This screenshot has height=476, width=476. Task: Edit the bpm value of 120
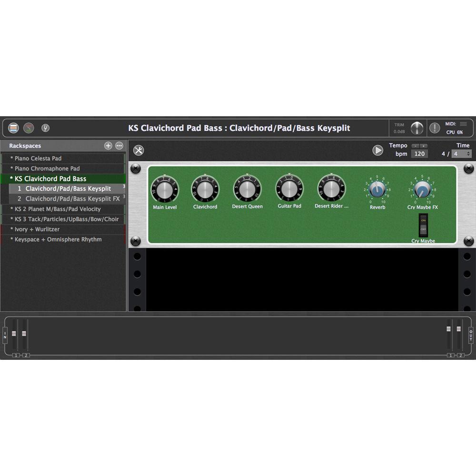(419, 154)
